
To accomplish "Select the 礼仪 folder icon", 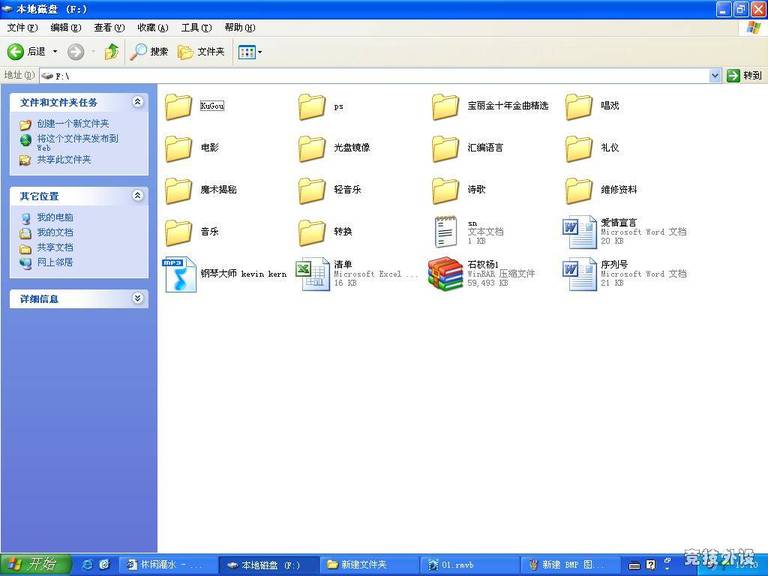I will (578, 148).
